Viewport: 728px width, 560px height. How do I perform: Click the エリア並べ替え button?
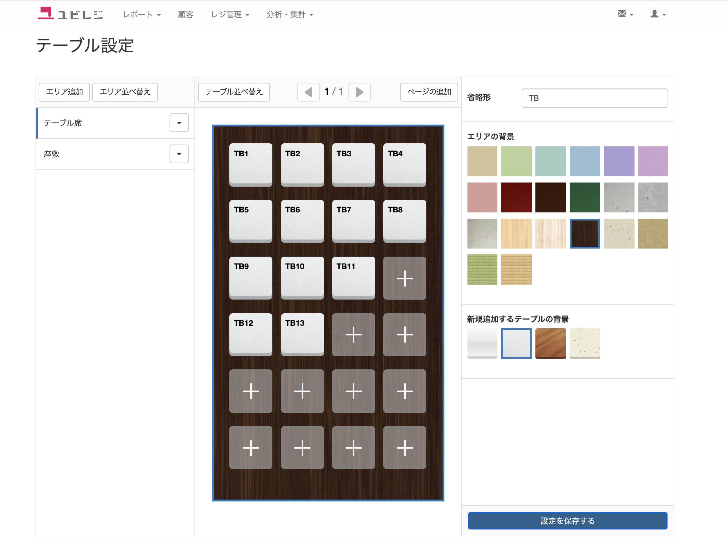point(125,92)
